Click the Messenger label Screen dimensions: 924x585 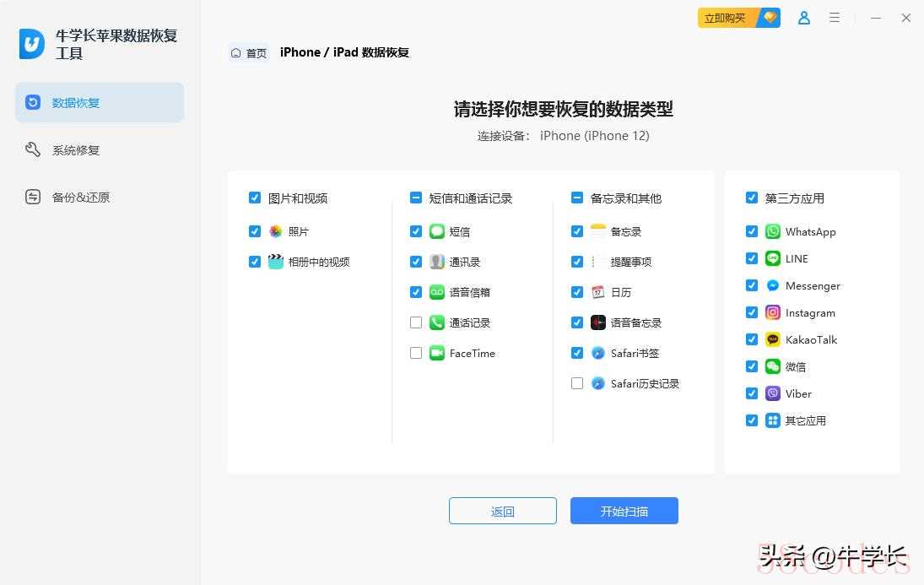point(813,286)
